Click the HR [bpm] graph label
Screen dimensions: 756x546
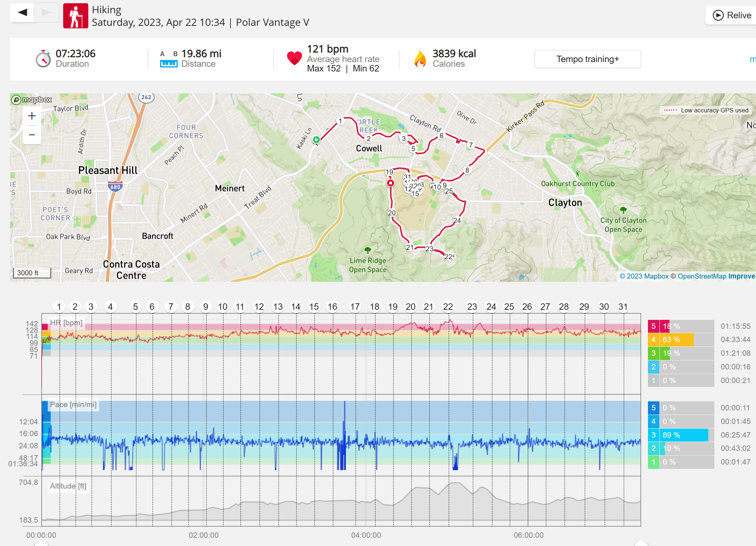click(66, 323)
